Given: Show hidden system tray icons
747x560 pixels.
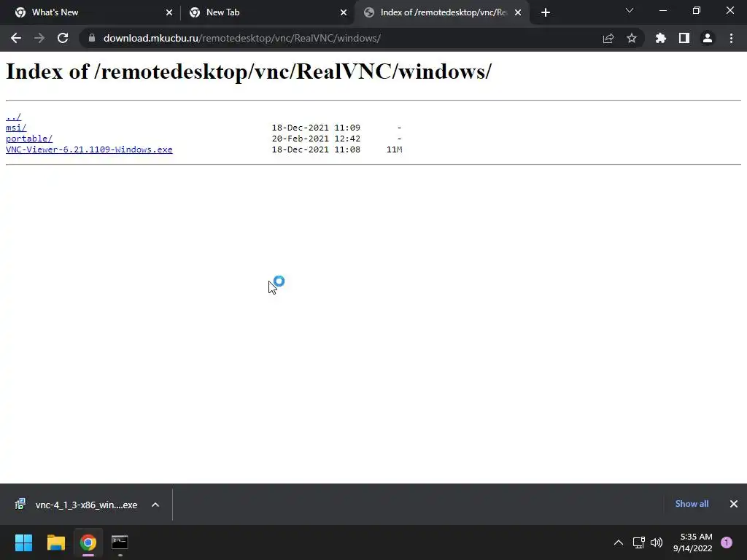Looking at the screenshot, I should click(619, 542).
